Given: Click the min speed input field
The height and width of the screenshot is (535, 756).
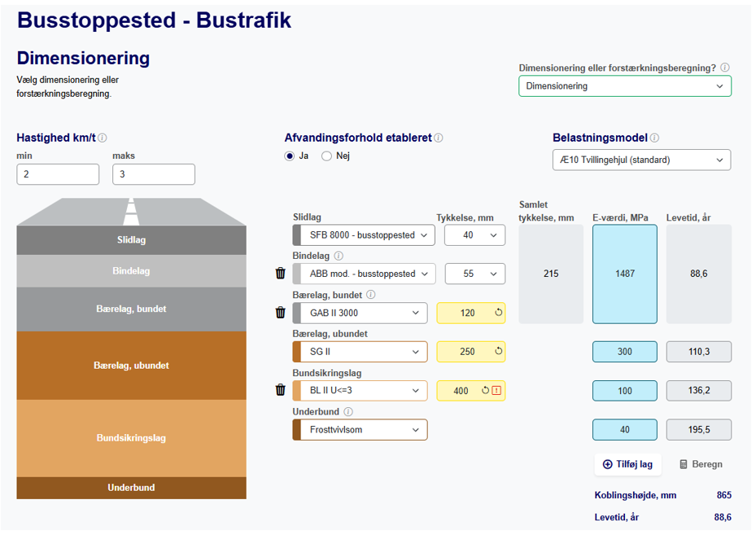Looking at the screenshot, I should click(x=58, y=174).
